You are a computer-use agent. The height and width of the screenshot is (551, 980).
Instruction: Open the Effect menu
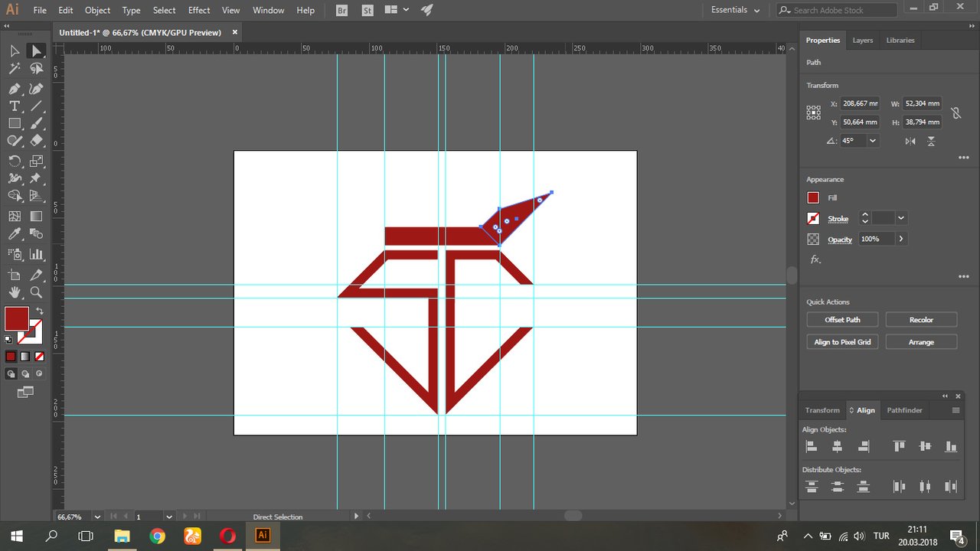point(199,10)
